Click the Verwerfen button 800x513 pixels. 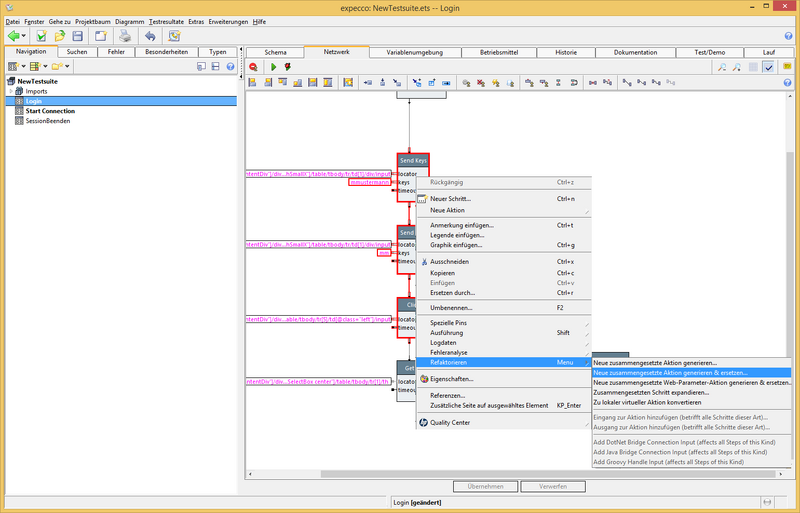coord(553,486)
